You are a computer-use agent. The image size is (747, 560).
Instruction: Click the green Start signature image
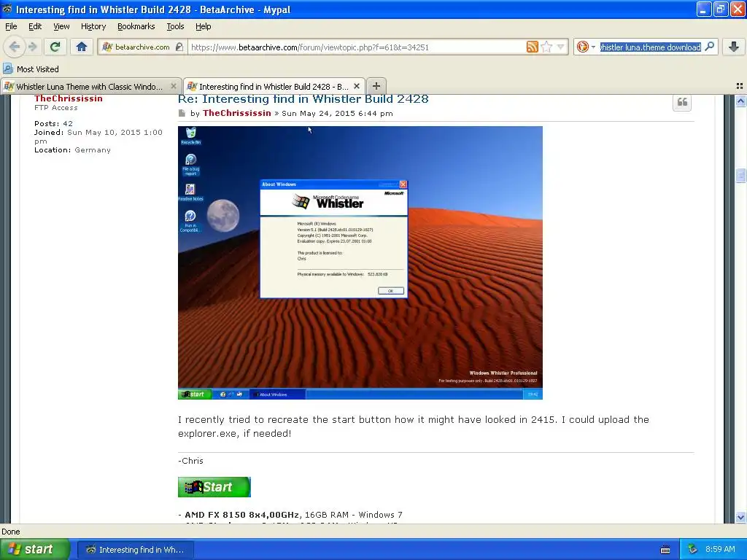click(x=214, y=486)
